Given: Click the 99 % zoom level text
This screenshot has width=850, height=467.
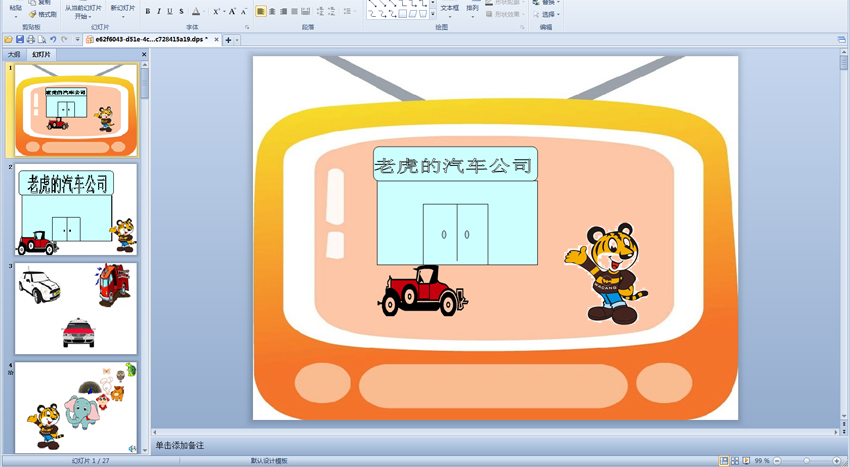Looking at the screenshot, I should click(762, 460).
